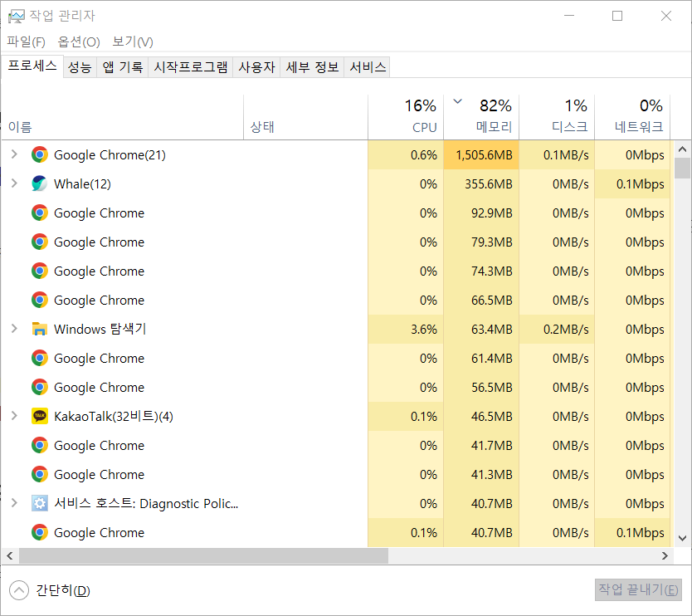Open the 파일(F) menu

[x=26, y=42]
